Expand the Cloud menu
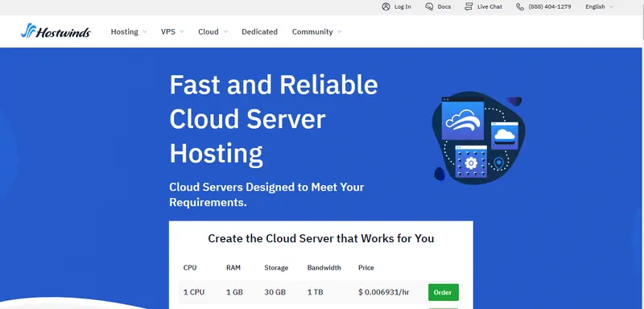 tap(213, 31)
